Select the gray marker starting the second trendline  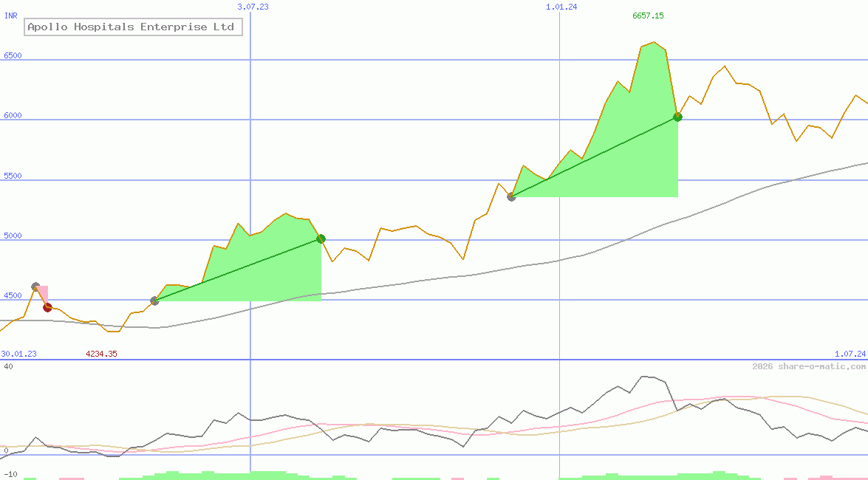[511, 196]
